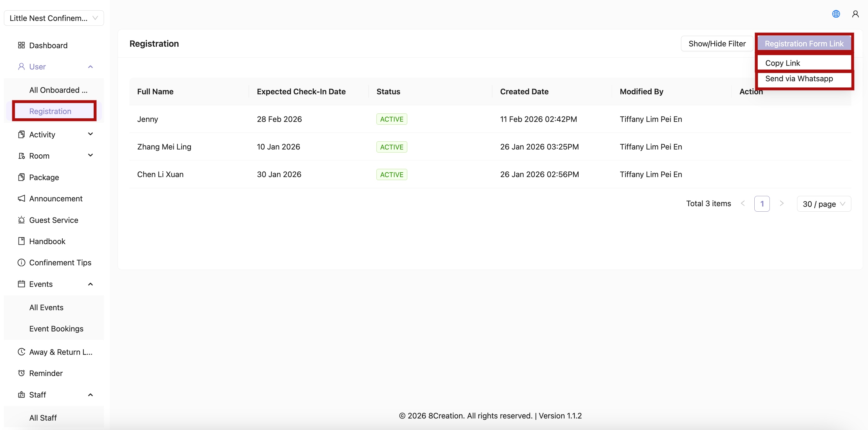
Task: Click Chen Li Xuan's ACTIVE status badge
Action: [391, 174]
